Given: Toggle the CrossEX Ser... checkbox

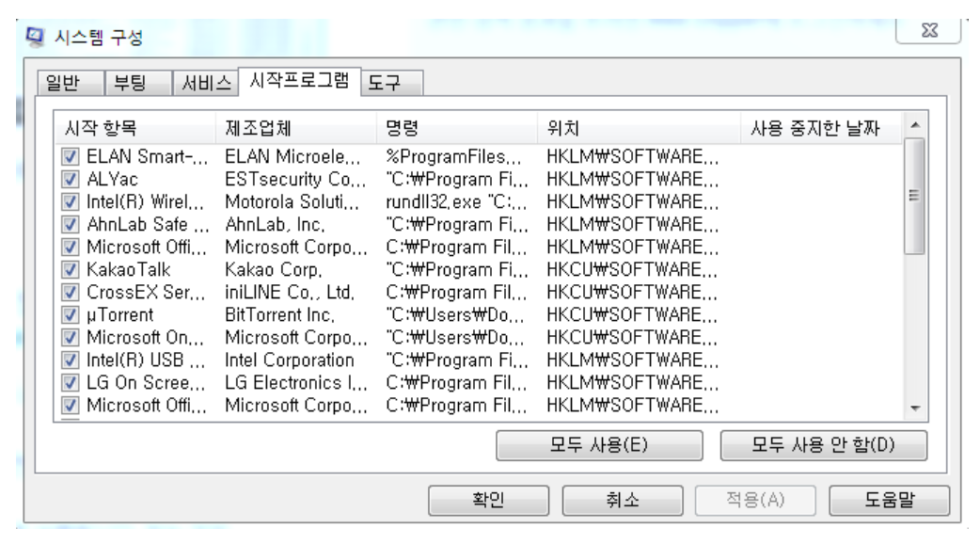Looking at the screenshot, I should pyautogui.click(x=70, y=292).
